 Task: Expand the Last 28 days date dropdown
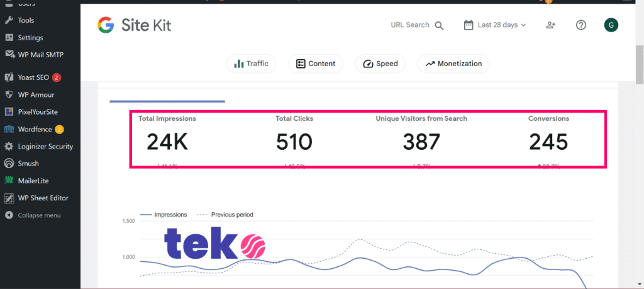click(495, 25)
